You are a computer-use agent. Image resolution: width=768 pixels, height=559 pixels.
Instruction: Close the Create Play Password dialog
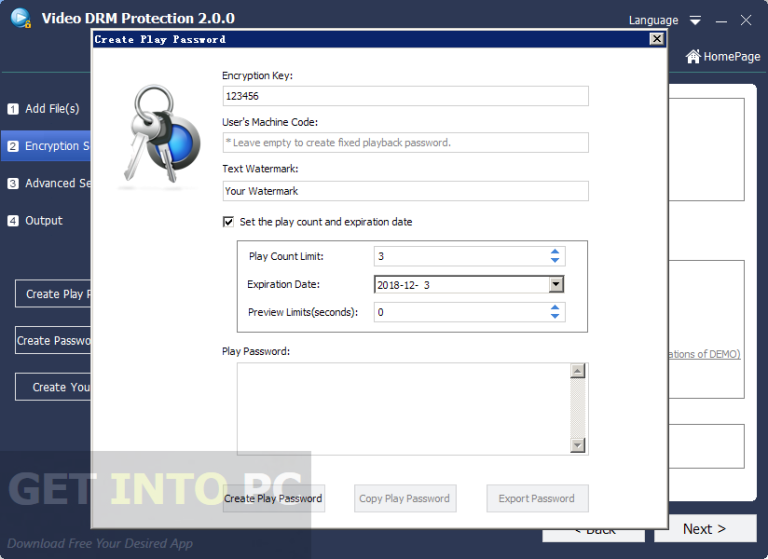656,39
